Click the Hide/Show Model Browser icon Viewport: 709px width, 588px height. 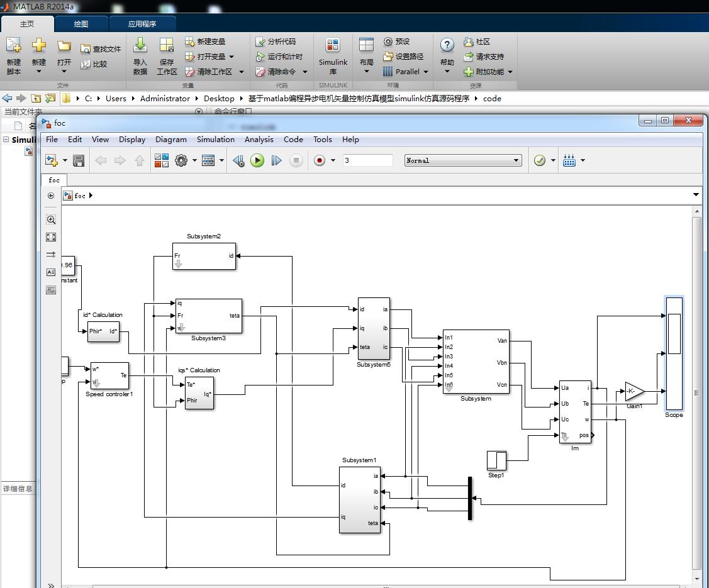[x=51, y=196]
